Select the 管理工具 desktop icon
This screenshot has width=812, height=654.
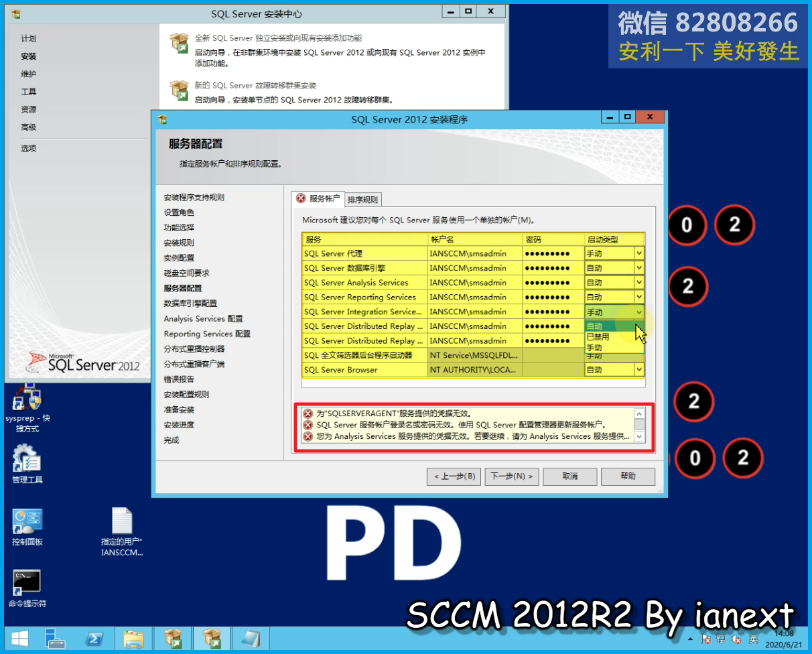click(27, 464)
